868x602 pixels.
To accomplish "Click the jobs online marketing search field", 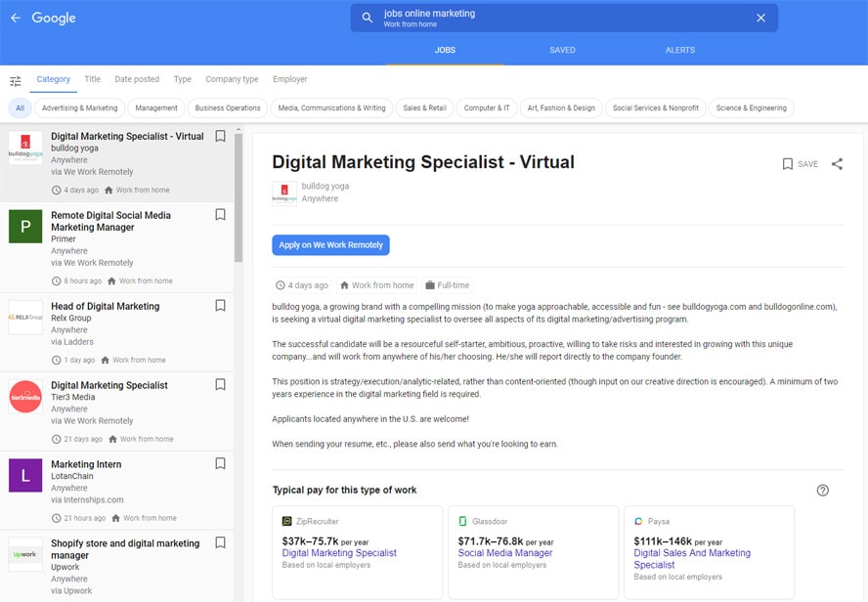I will point(564,18).
